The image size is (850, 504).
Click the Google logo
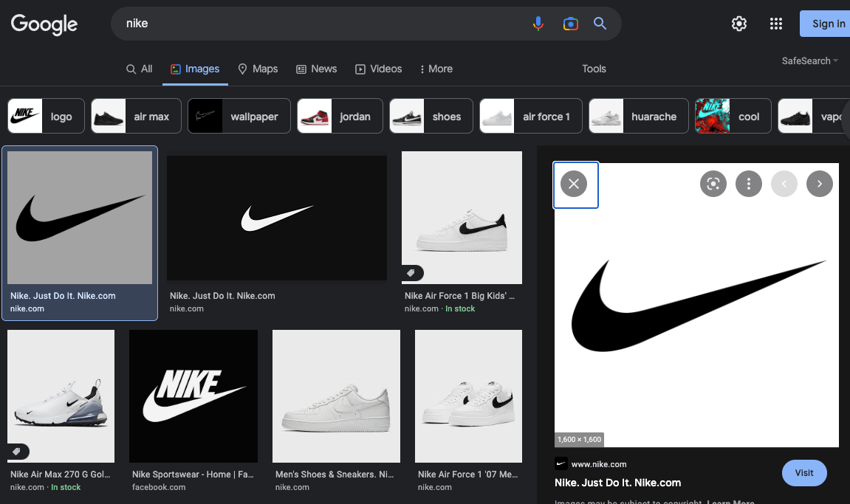[44, 24]
